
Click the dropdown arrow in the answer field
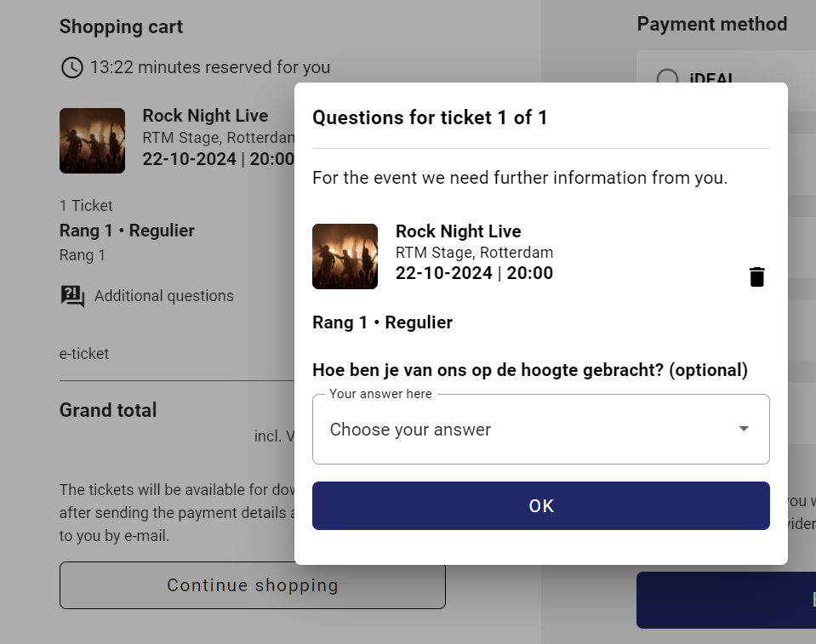point(744,429)
